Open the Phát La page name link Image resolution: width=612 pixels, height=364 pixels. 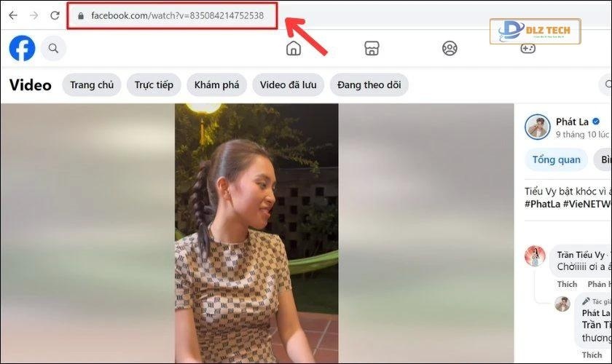pyautogui.click(x=572, y=122)
